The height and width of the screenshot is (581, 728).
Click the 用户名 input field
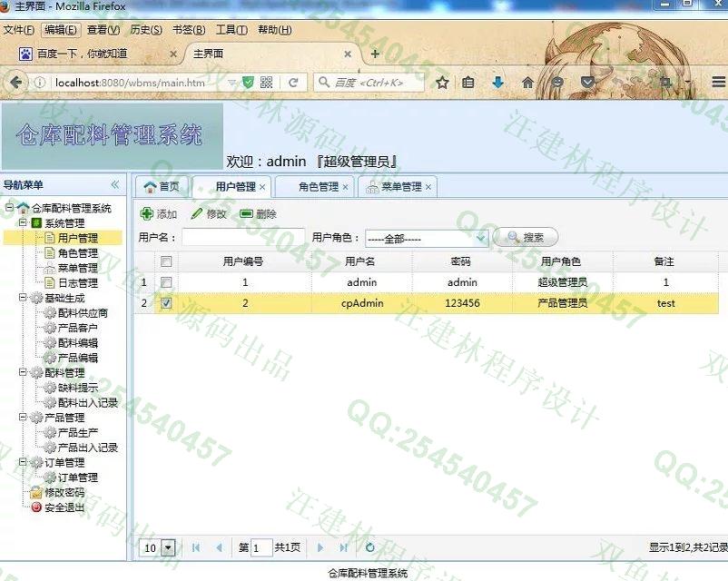tap(242, 238)
